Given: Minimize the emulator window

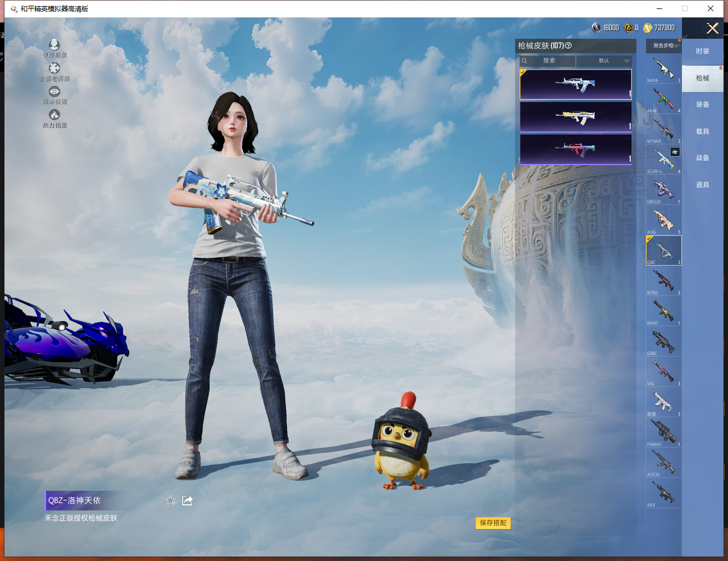Looking at the screenshot, I should pos(659,8).
